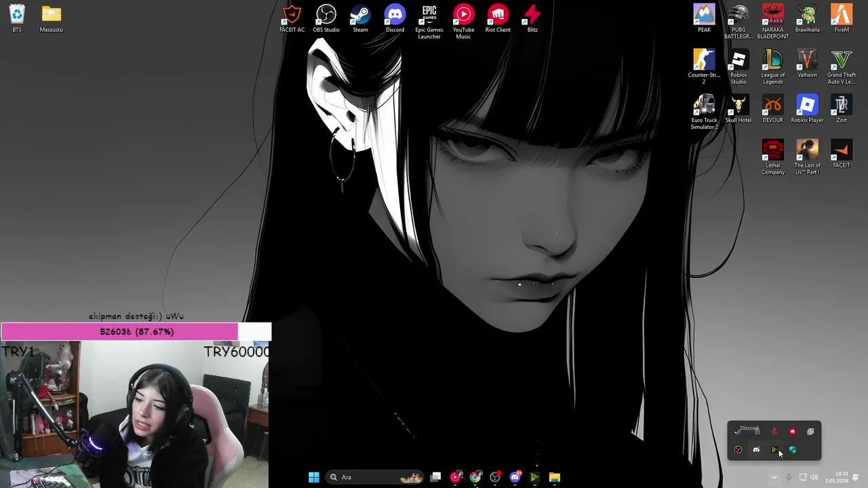Select the DEVOUR desktop icon
Image resolution: width=868 pixels, height=488 pixels.
(773, 108)
